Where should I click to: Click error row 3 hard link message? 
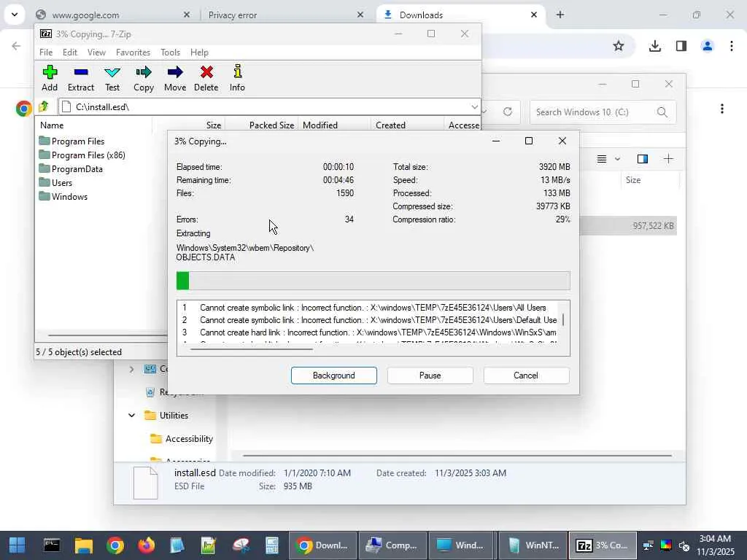point(368,332)
